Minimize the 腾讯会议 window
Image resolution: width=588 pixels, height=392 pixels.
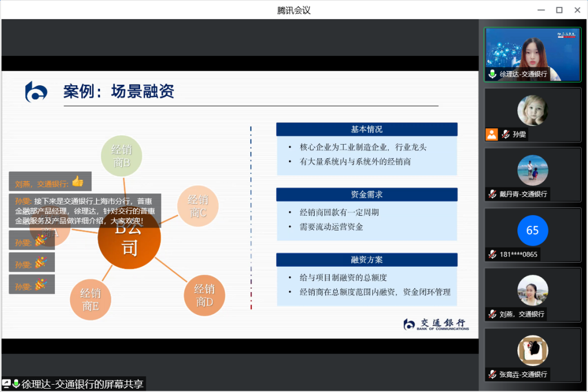tap(541, 10)
